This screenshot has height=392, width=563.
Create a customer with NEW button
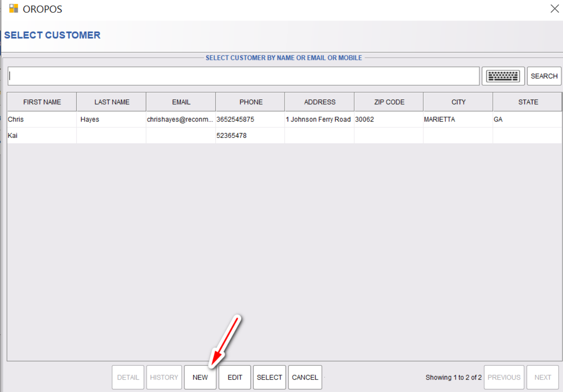(x=200, y=377)
